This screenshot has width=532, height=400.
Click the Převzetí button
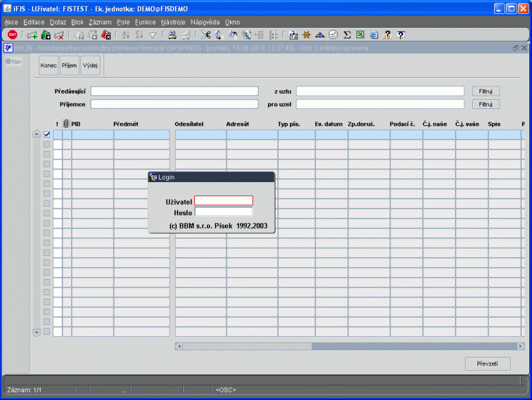487,363
